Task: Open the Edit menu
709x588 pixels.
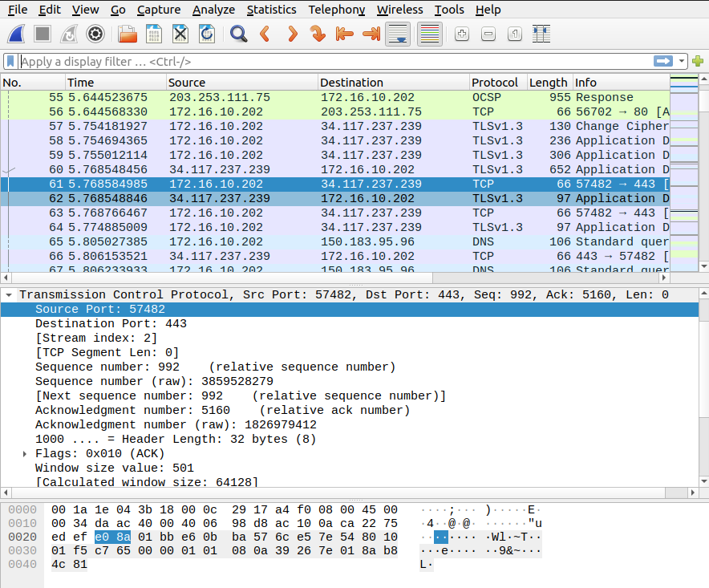Action: coord(50,10)
